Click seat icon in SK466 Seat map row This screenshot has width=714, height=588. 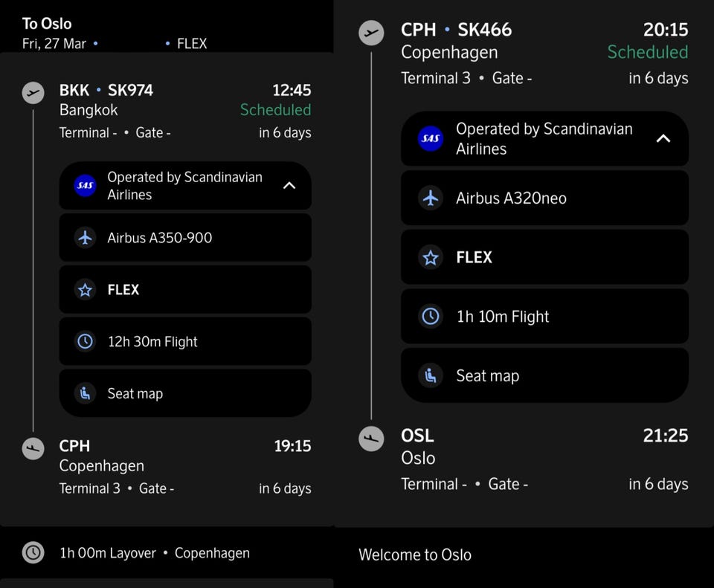[x=431, y=375]
